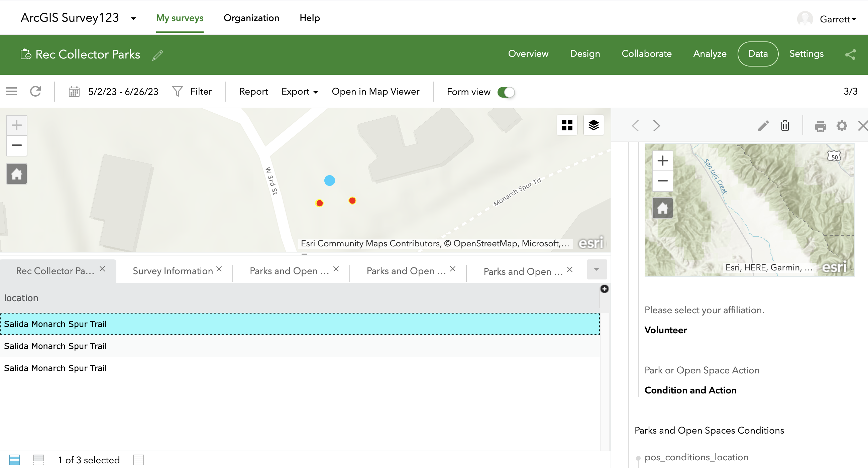Viewport: 868px width, 468px height.
Task: Click main map home extent button
Action: (x=16, y=174)
